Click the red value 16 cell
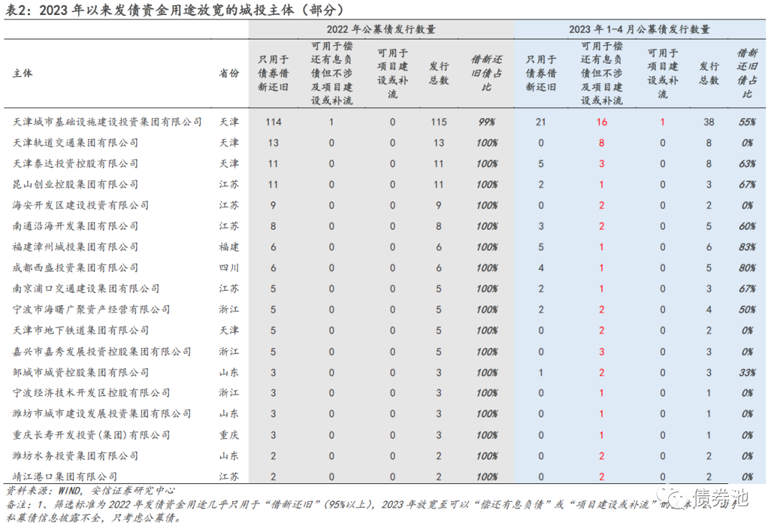The width and height of the screenshot is (774, 532). pos(601,122)
